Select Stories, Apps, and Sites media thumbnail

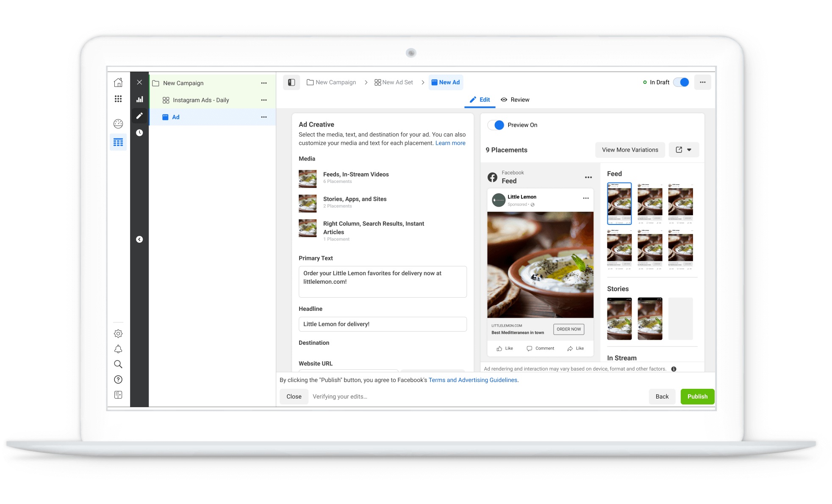click(x=308, y=203)
